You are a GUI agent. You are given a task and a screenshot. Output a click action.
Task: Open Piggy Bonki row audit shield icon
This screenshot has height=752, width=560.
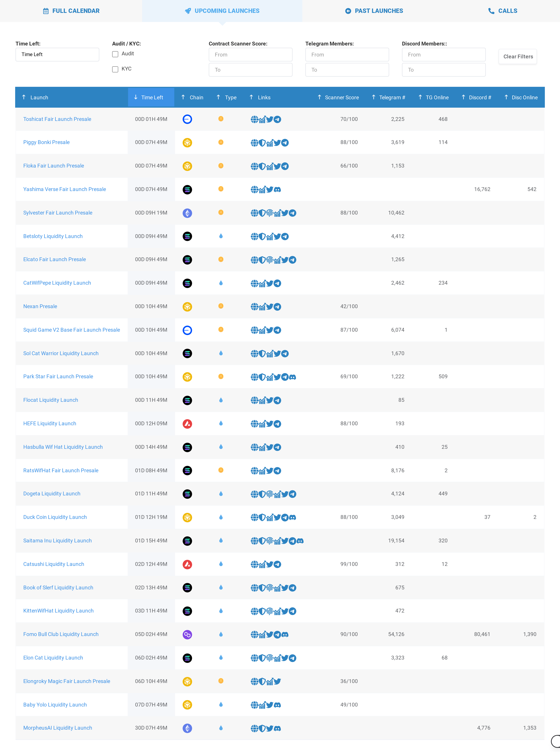click(262, 143)
